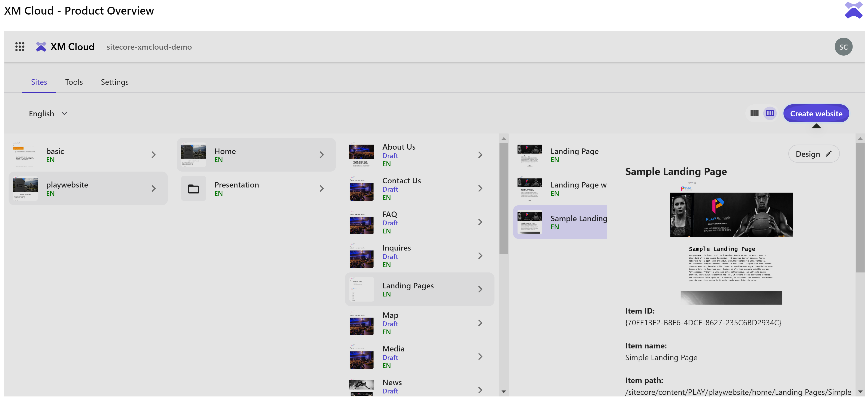Switch to the Tools tab
The height and width of the screenshot is (399, 868).
tap(74, 82)
